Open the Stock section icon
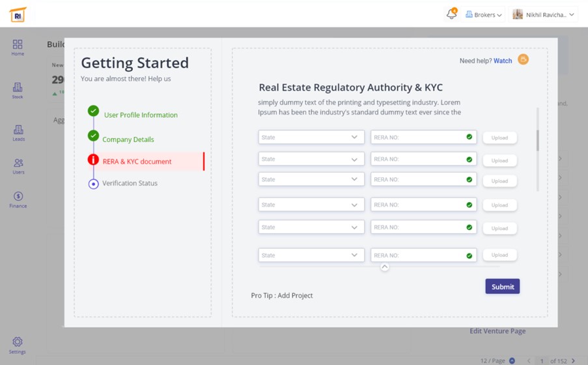This screenshot has height=365, width=588. [x=18, y=91]
